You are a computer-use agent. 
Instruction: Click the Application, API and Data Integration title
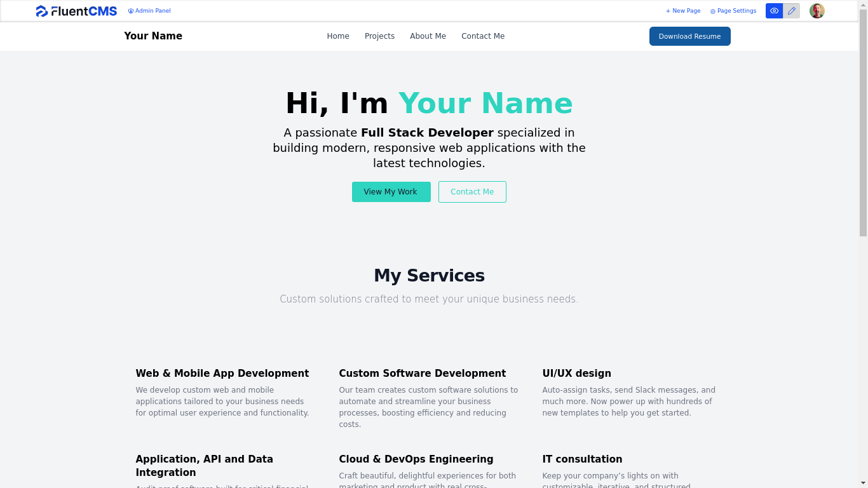tap(205, 466)
